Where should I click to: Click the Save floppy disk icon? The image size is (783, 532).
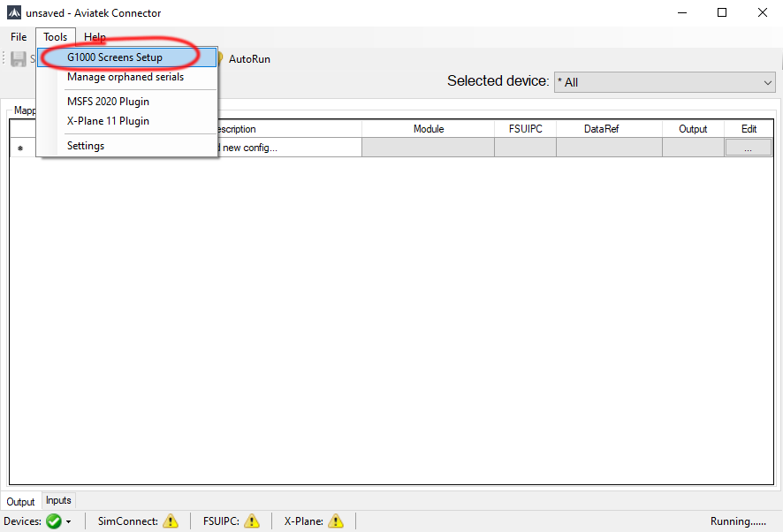[x=18, y=59]
